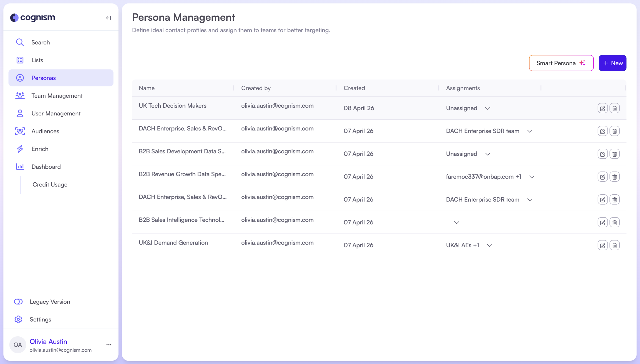This screenshot has height=364, width=640.
Task: Open user options three-dots menu
Action: (x=109, y=345)
